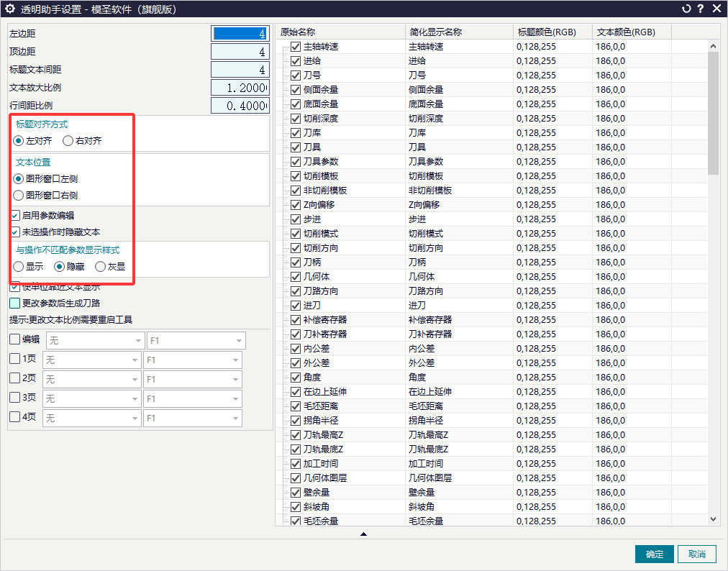Click simplified name cell 刀轨最高Z
The image size is (728, 571).
coord(459,435)
